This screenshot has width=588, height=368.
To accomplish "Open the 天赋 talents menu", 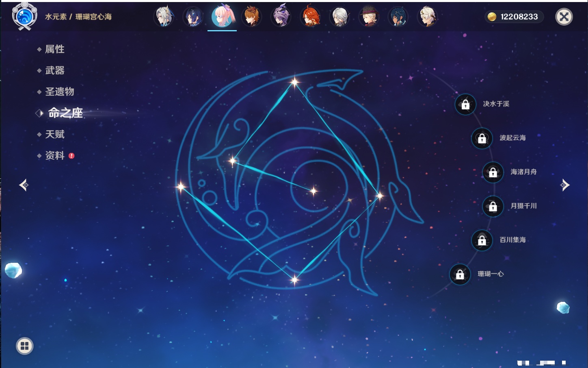I will tap(55, 134).
